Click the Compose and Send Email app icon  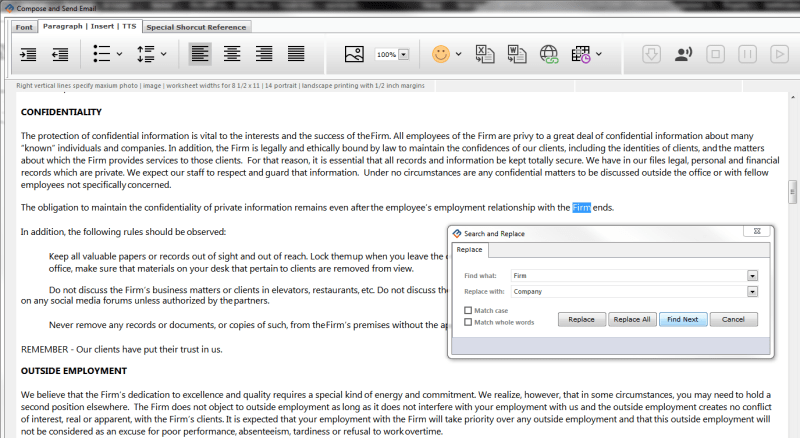[x=9, y=8]
